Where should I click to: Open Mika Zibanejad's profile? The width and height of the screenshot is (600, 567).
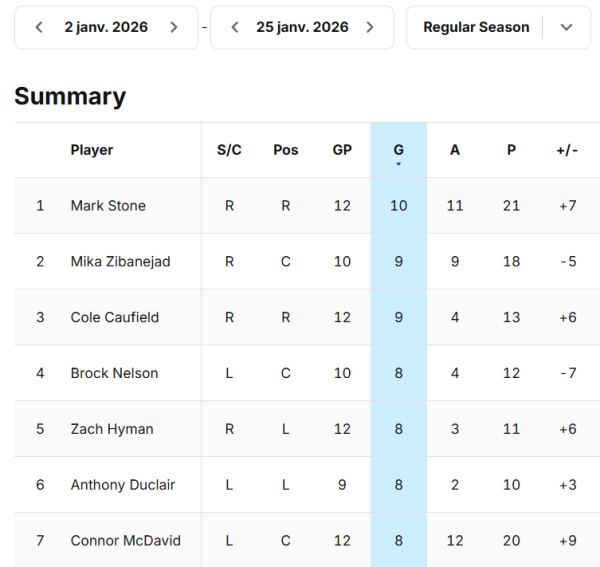click(120, 262)
